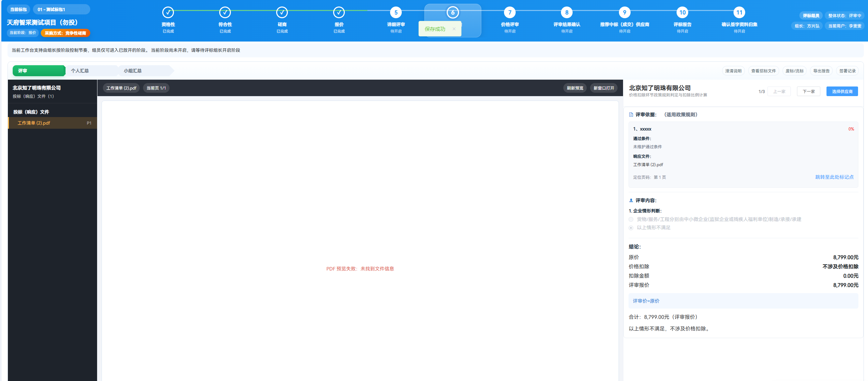Click the person icon beside 评审内容

point(631,200)
